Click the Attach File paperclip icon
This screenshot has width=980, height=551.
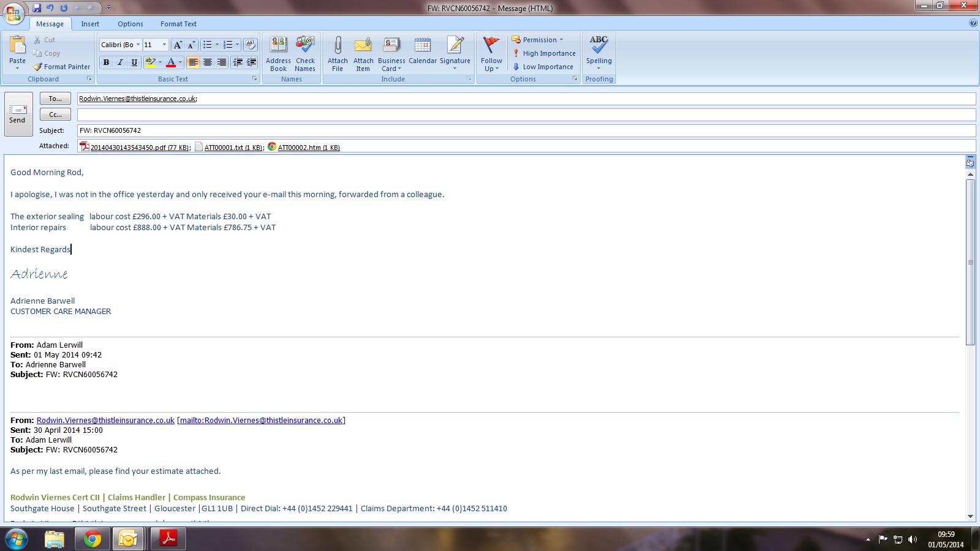(x=337, y=46)
